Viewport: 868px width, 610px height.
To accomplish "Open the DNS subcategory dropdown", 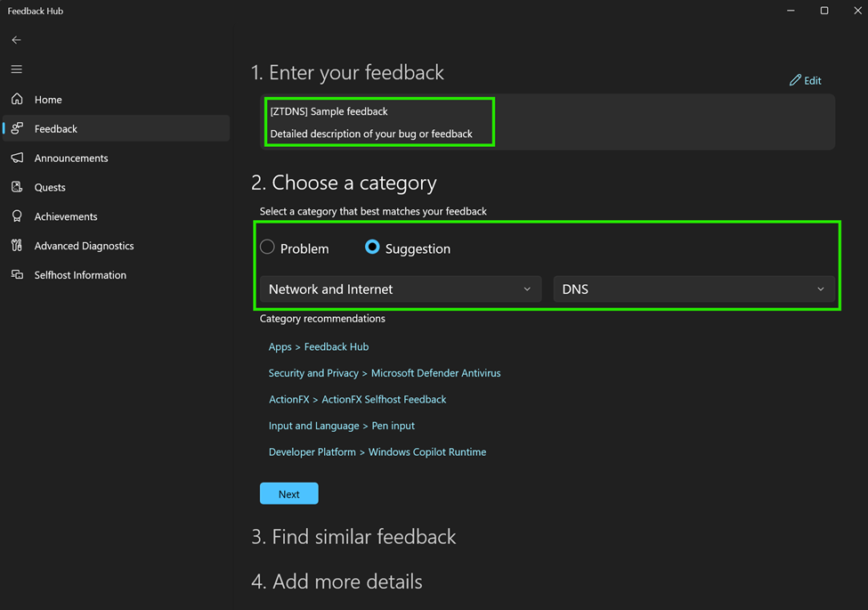I will point(694,289).
